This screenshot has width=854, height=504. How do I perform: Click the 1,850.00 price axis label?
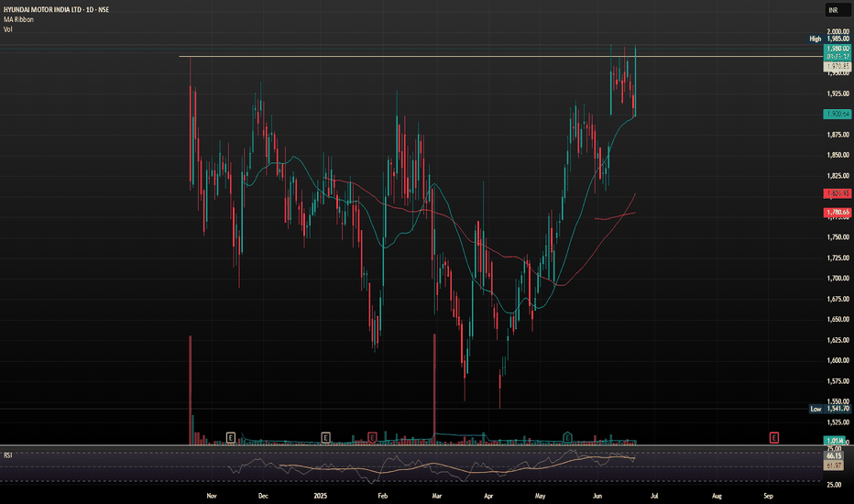[x=838, y=155]
